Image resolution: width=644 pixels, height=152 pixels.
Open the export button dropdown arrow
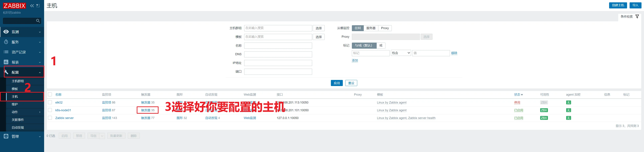click(x=102, y=136)
